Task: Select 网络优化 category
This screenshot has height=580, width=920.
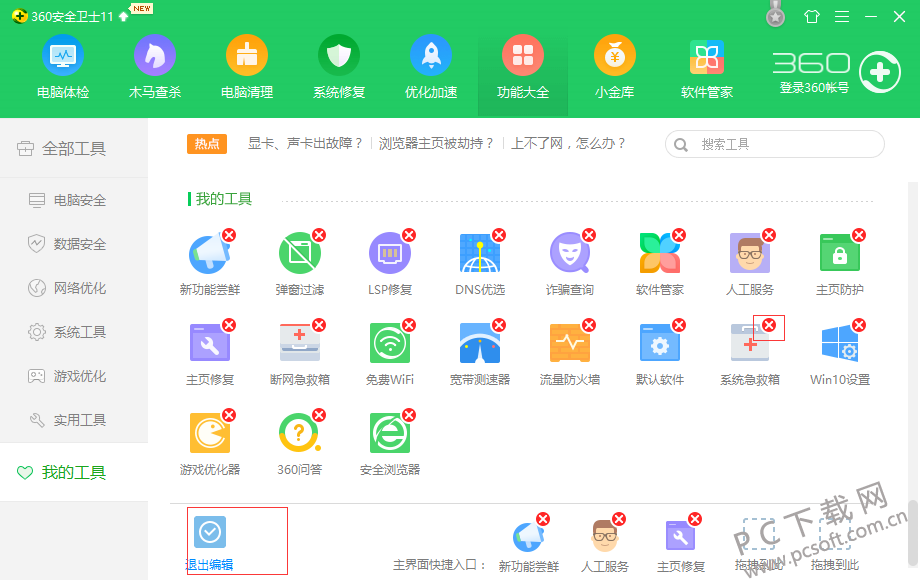Action: point(74,288)
